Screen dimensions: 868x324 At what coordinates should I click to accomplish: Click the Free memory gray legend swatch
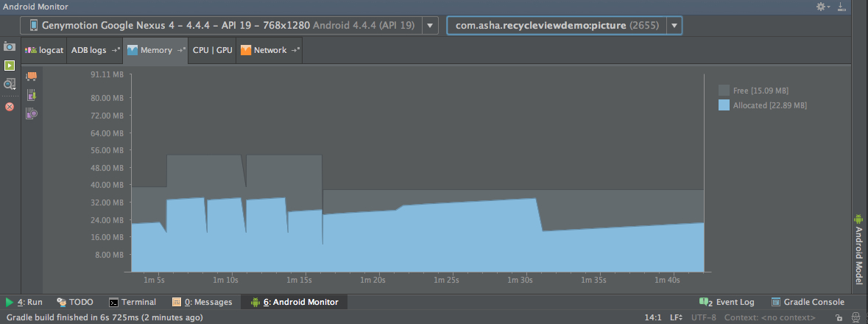click(x=724, y=91)
